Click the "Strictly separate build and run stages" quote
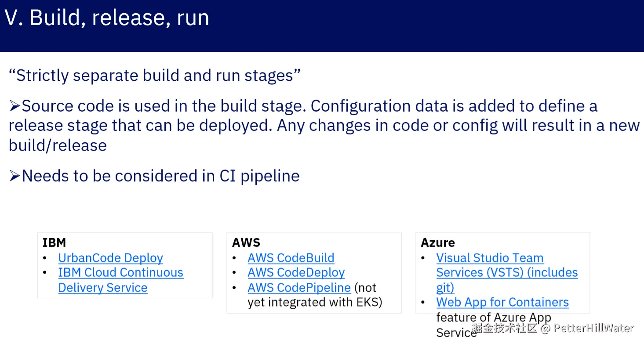The image size is (644, 344). point(155,76)
